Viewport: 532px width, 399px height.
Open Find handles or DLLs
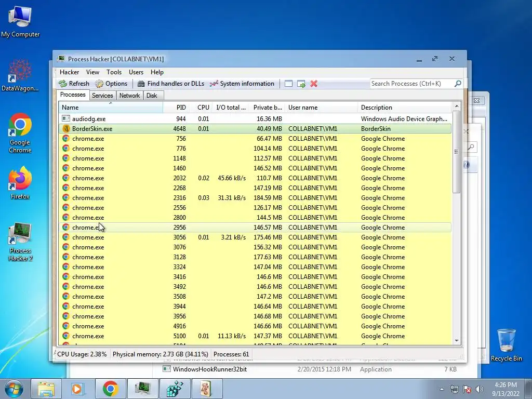point(170,84)
